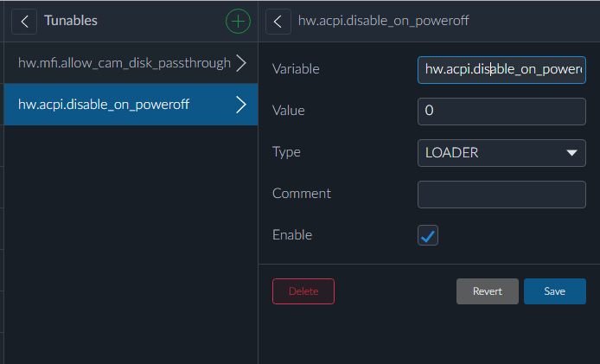Screen dimensions: 600x364
Task: Open the Type dropdown showing LOADER
Action: click(501, 153)
